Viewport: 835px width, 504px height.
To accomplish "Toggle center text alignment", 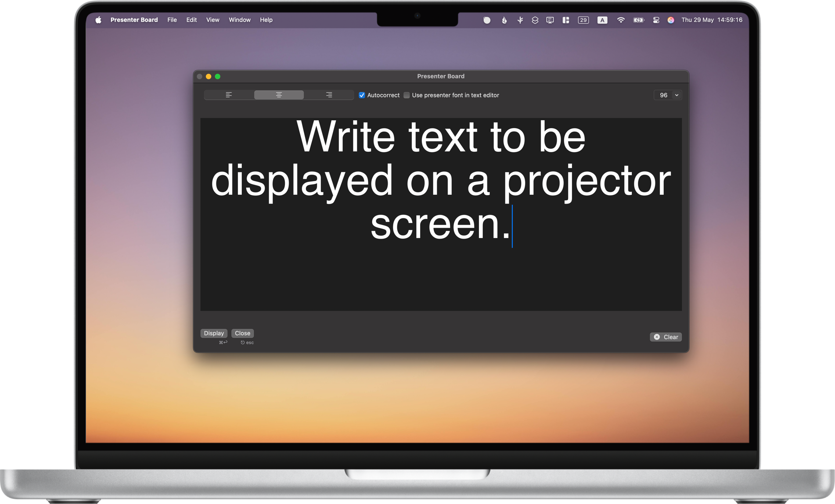I will (279, 95).
